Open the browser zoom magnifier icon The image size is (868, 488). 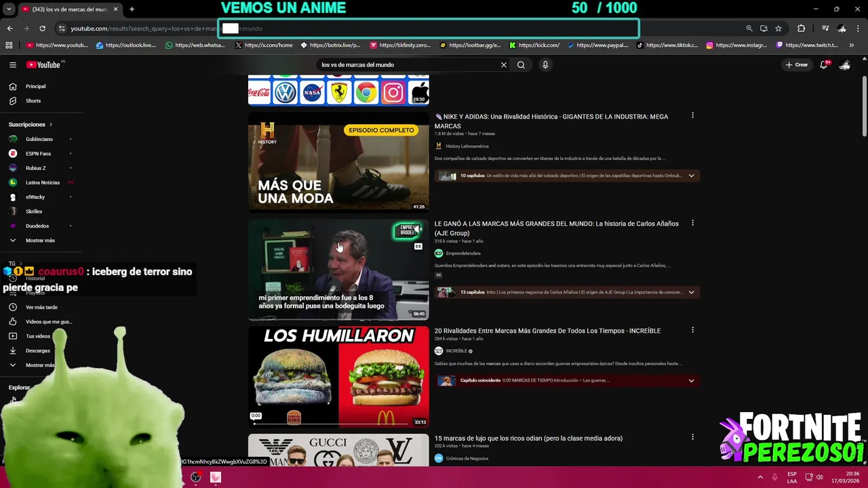click(x=749, y=28)
